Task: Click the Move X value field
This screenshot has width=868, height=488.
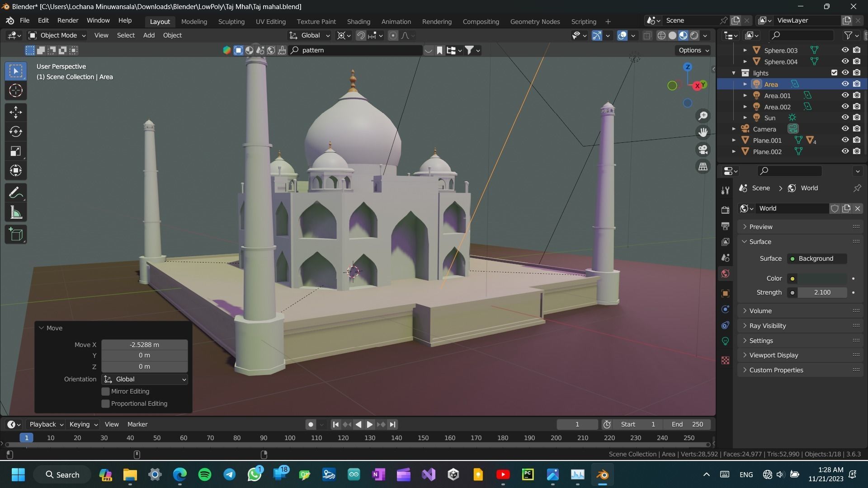Action: (145, 345)
